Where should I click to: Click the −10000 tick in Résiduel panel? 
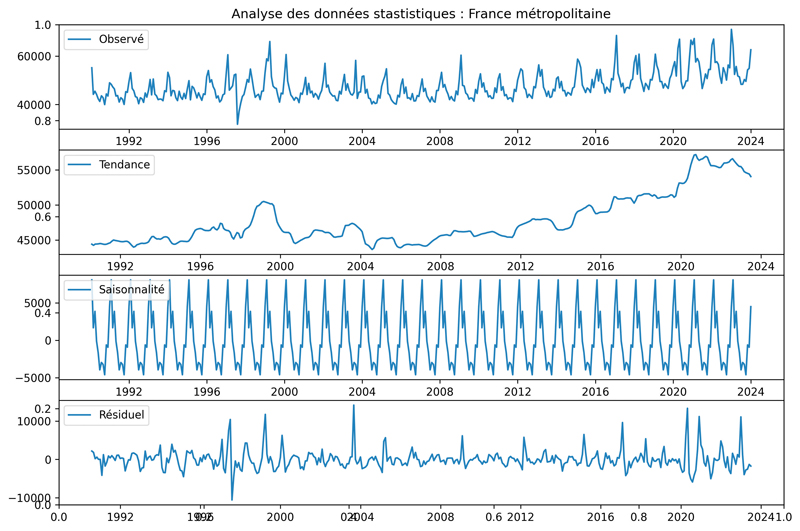click(x=30, y=498)
